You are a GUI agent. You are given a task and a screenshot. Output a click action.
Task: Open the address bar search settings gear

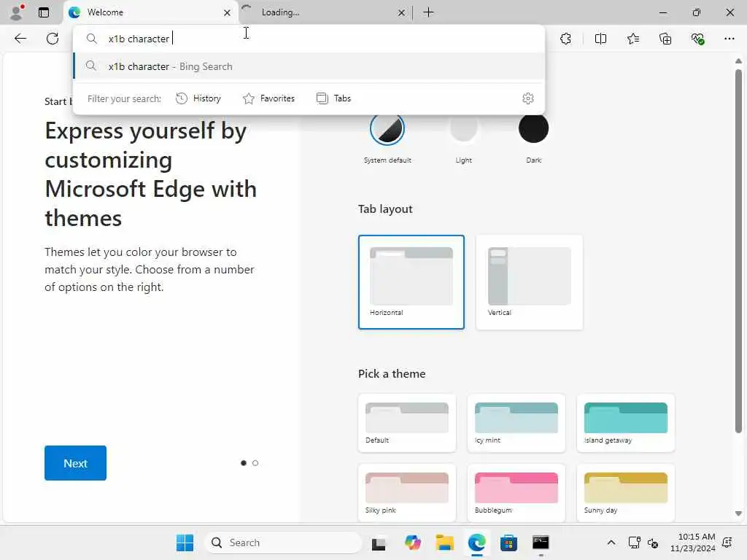pyautogui.click(x=528, y=98)
